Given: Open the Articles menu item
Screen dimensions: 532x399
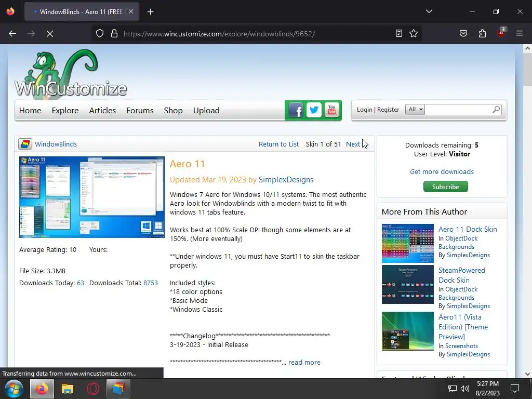Looking at the screenshot, I should coord(102,110).
